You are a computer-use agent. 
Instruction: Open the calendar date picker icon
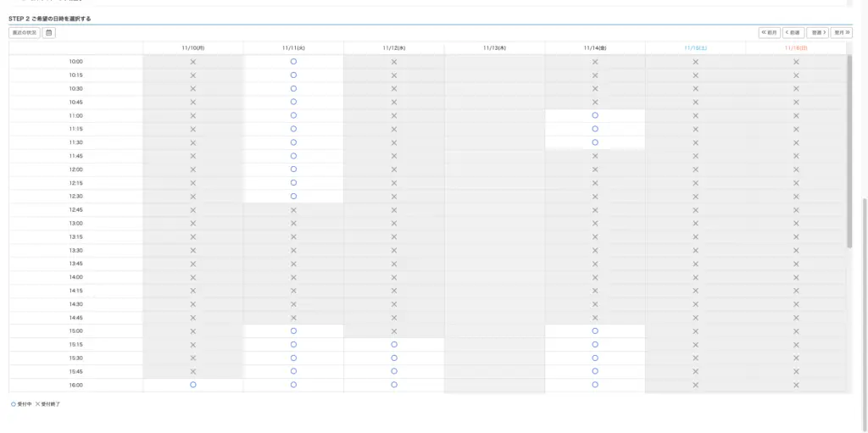tap(48, 32)
